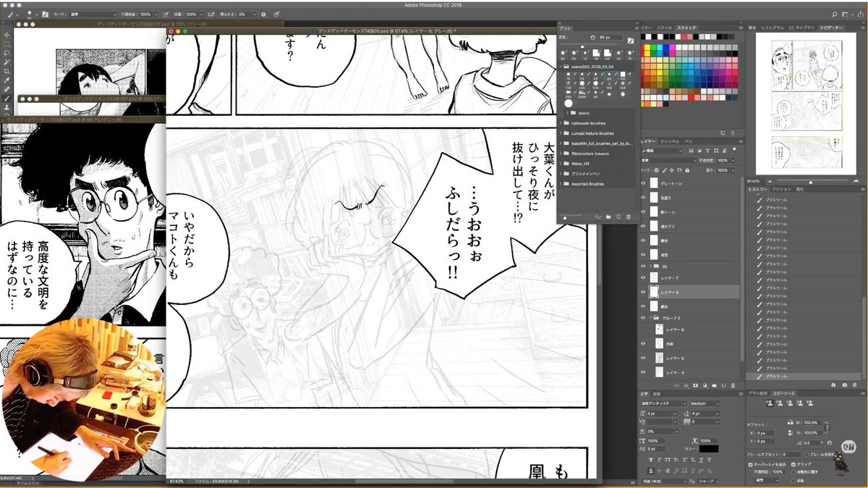Switch to パス tab
Image resolution: width=868 pixels, height=488 pixels.
tap(689, 141)
